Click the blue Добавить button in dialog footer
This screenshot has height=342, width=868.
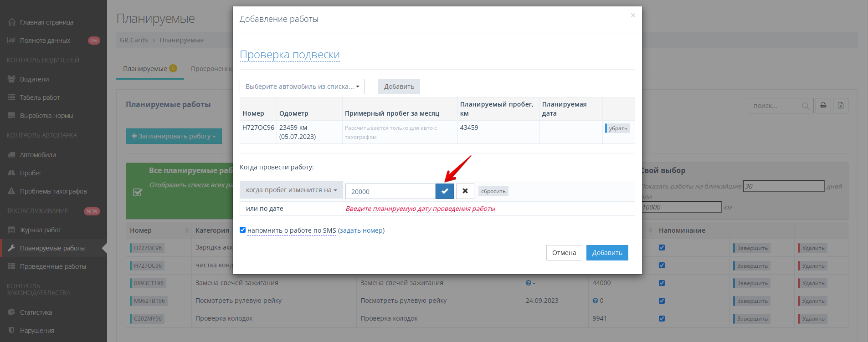pos(607,253)
